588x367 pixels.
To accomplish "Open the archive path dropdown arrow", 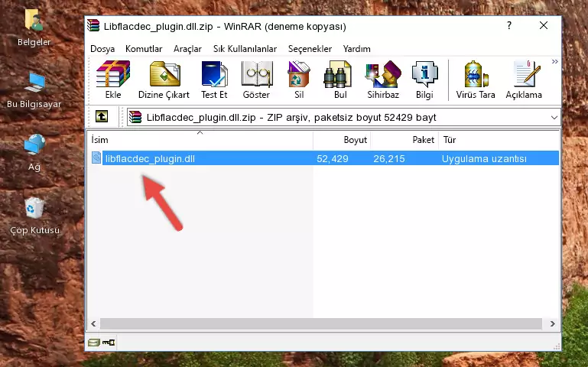I will click(554, 118).
